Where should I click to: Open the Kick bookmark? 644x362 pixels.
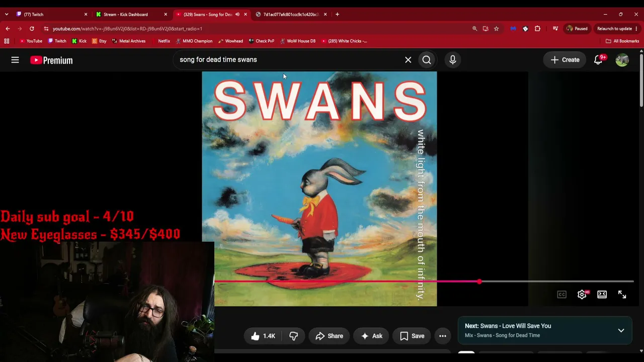coord(79,41)
